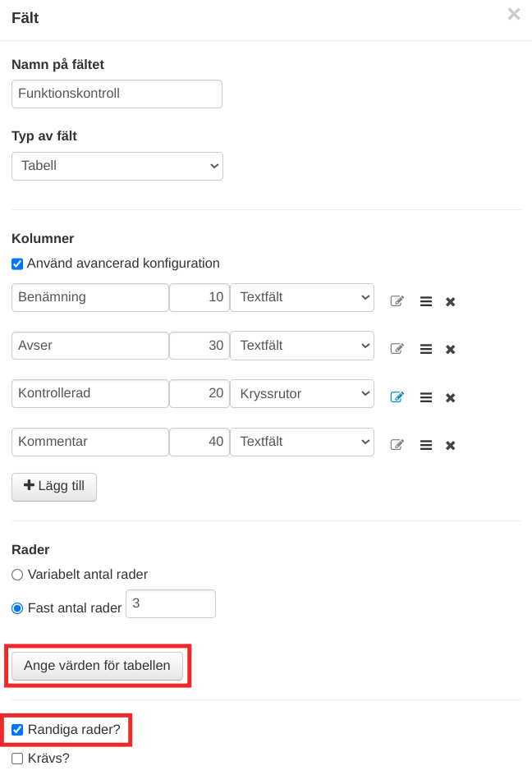Click the reorder handle for Avser row
Viewport: 532px width, 784px height.
click(x=426, y=350)
